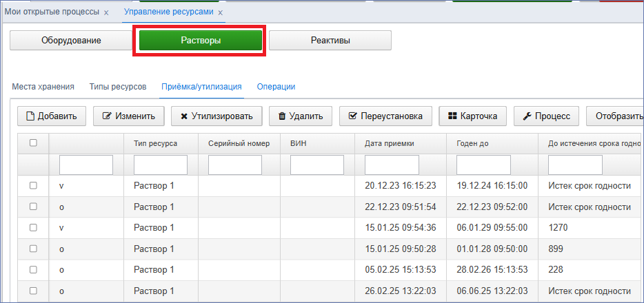This screenshot has width=644, height=303.
Task: Close the Управление ресурсами tab
Action: (220, 12)
